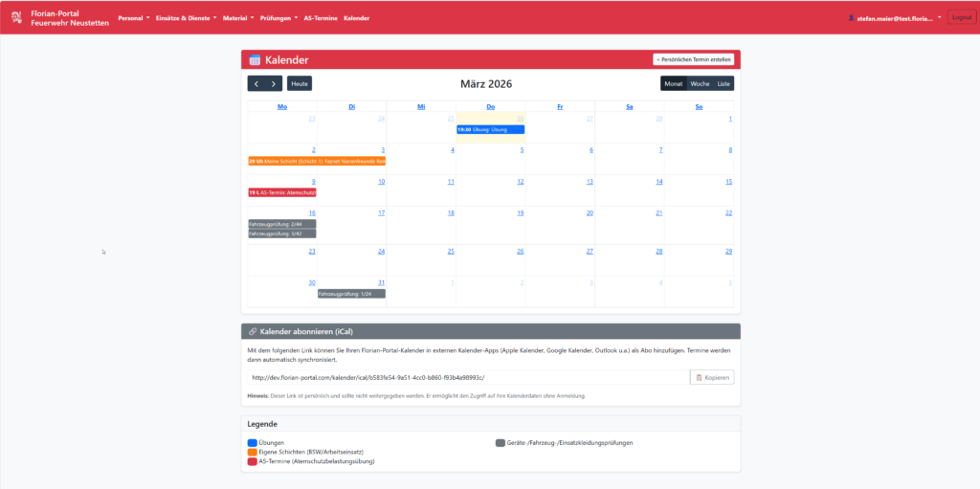Click the user icon beside stefen.maier account
980x489 pixels.
point(852,18)
